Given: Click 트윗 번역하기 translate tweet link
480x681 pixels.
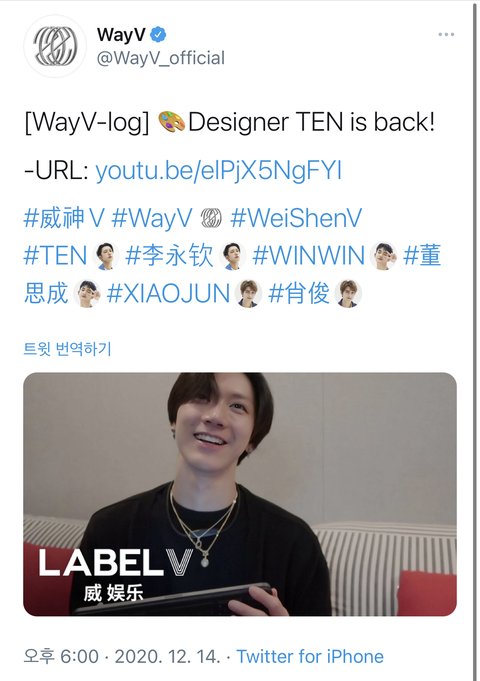Looking at the screenshot, I should point(67,349).
